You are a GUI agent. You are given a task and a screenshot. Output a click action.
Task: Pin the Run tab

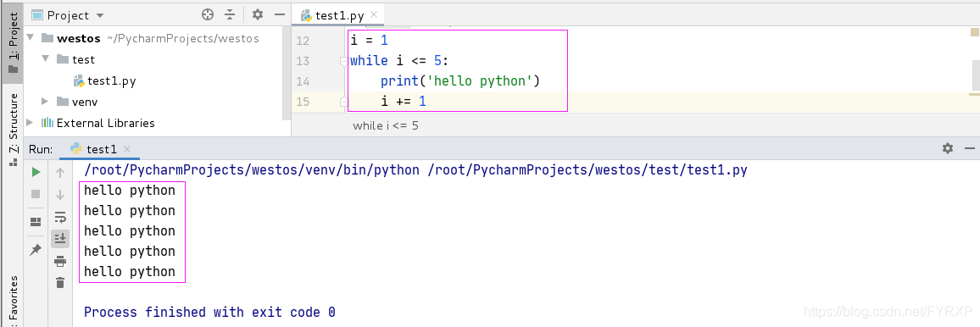pos(36,250)
